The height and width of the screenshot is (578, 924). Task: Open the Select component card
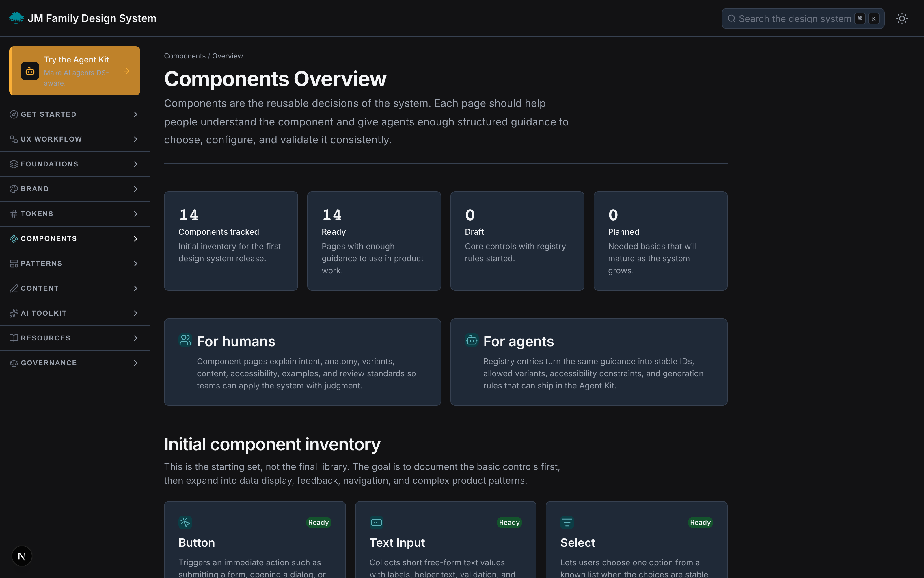[x=636, y=540]
